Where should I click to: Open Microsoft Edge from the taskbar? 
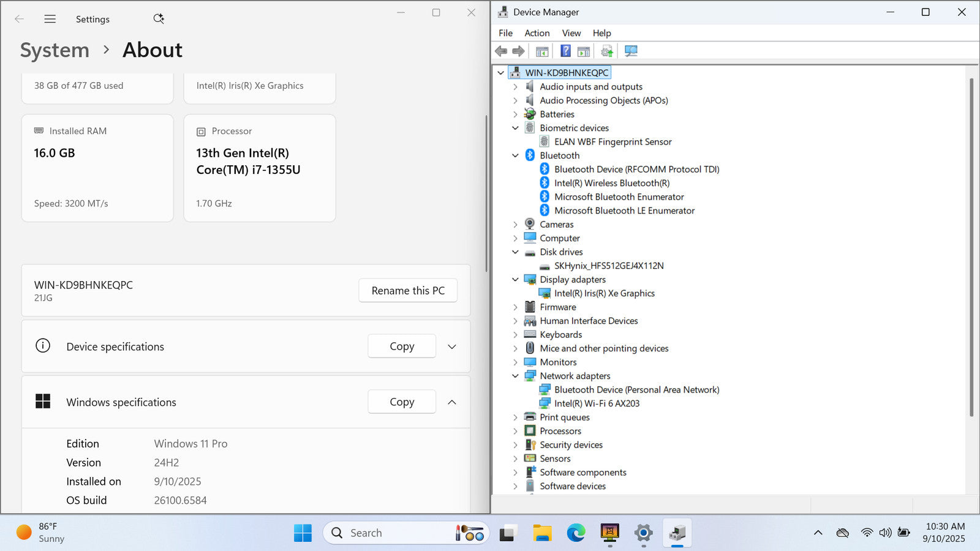(576, 533)
